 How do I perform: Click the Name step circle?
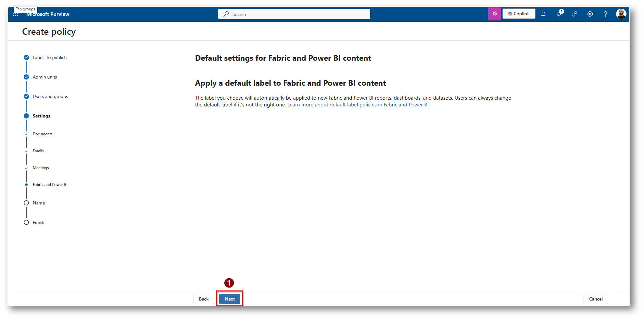pos(26,203)
